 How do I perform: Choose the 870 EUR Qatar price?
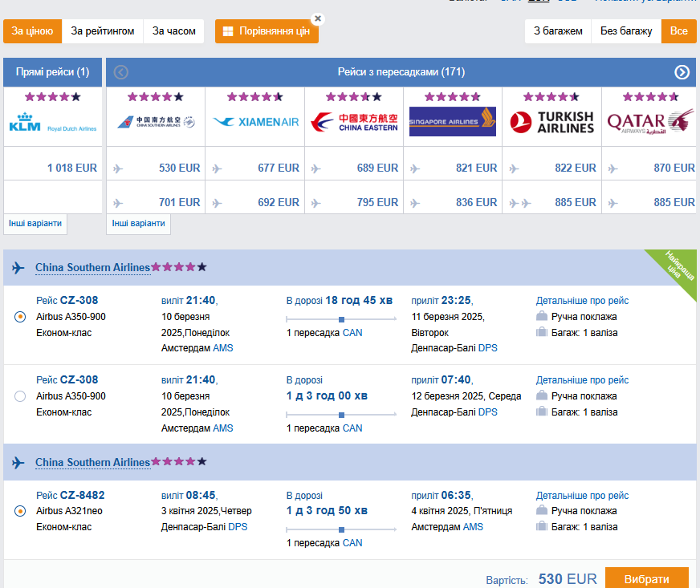674,168
